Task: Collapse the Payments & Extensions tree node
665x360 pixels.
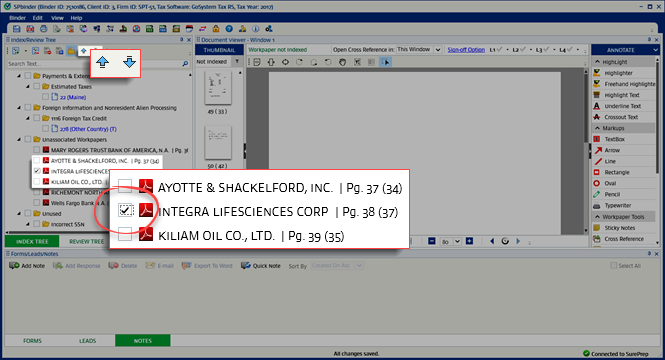Action: pos(19,76)
